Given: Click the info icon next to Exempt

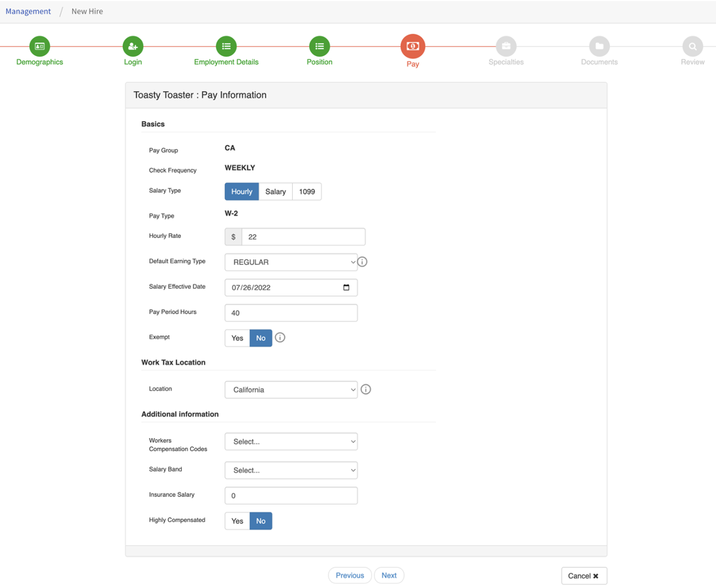Looking at the screenshot, I should point(280,337).
